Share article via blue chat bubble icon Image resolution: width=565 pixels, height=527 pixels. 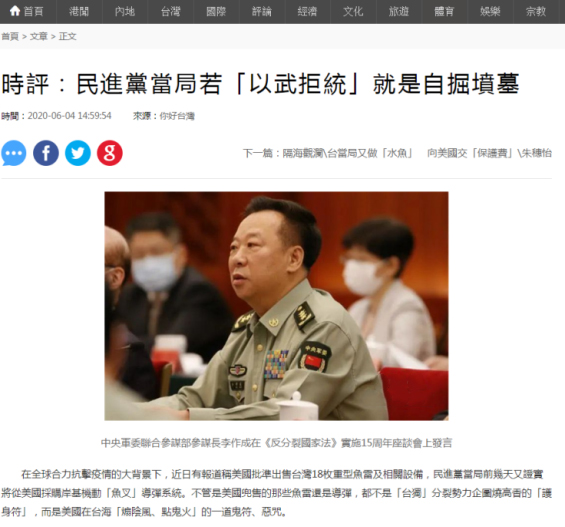tap(14, 153)
